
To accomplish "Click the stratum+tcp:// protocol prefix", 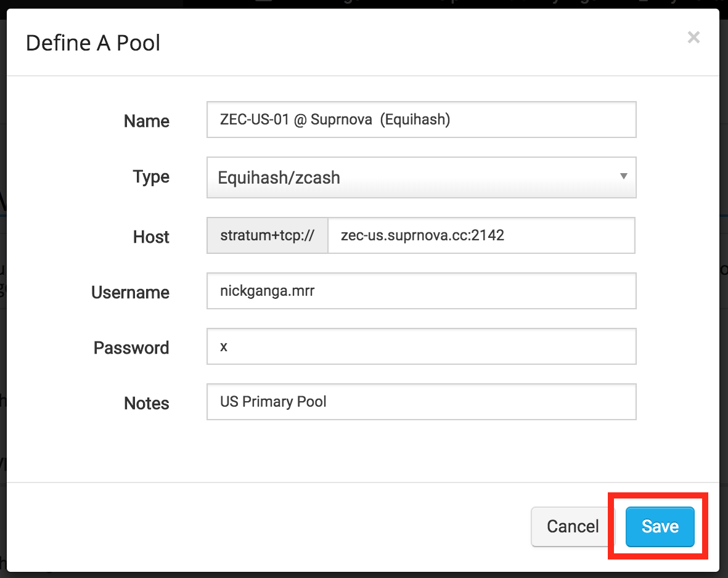I will [x=268, y=235].
